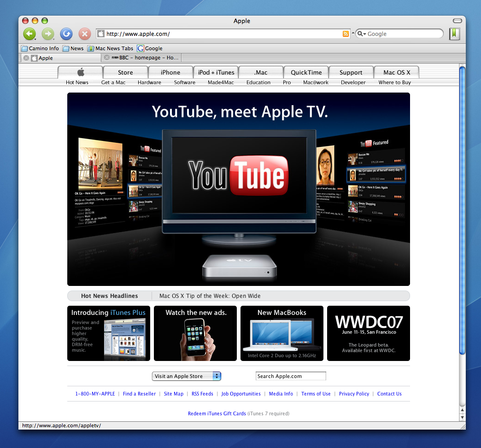Open the Introducing iTunes Plus promo

[109, 333]
